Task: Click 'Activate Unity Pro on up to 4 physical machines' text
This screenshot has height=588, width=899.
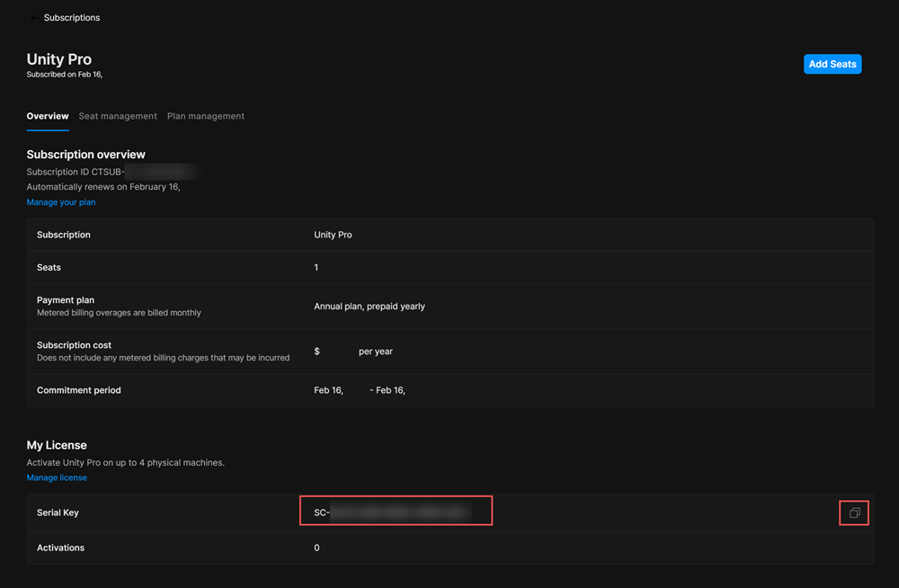Action: 126,462
